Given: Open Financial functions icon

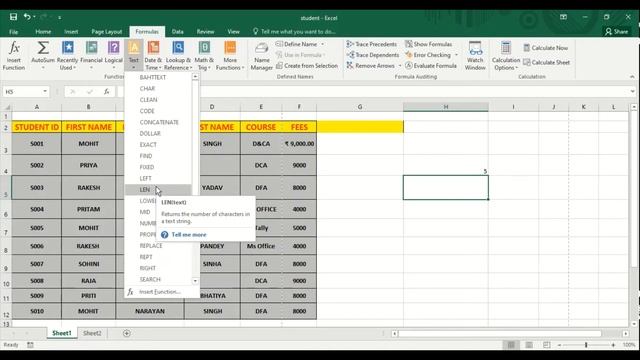Looking at the screenshot, I should pos(91,48).
